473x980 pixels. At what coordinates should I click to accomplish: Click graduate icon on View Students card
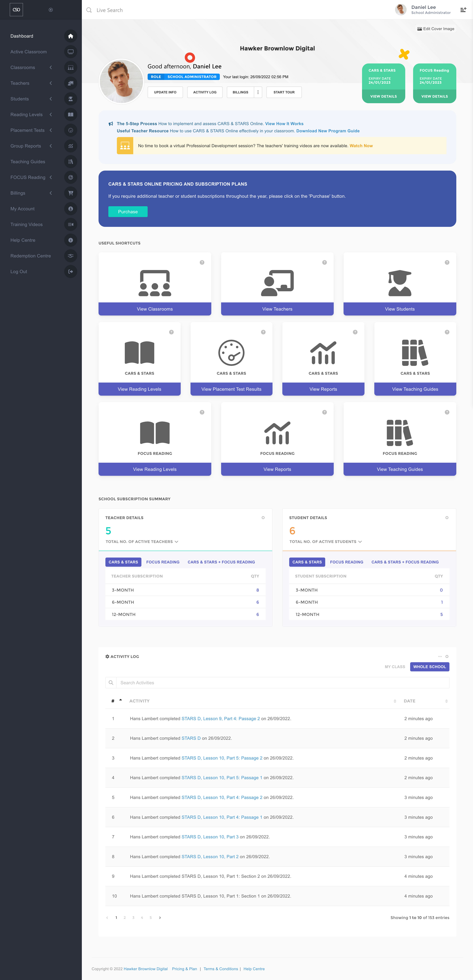tap(400, 283)
